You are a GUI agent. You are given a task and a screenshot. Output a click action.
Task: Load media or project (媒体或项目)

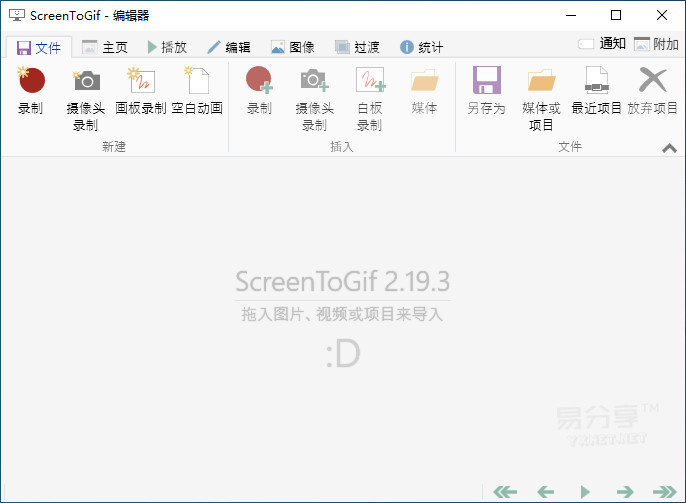click(x=541, y=98)
